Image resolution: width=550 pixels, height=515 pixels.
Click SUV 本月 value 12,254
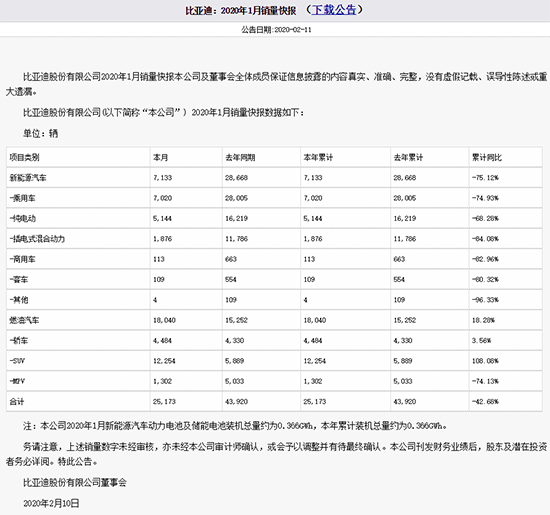(164, 361)
